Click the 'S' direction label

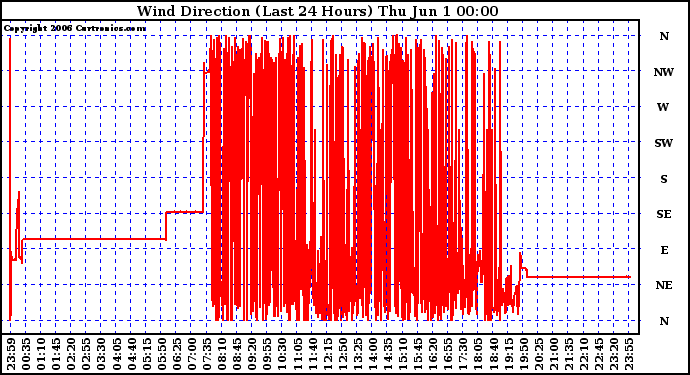coord(664,179)
